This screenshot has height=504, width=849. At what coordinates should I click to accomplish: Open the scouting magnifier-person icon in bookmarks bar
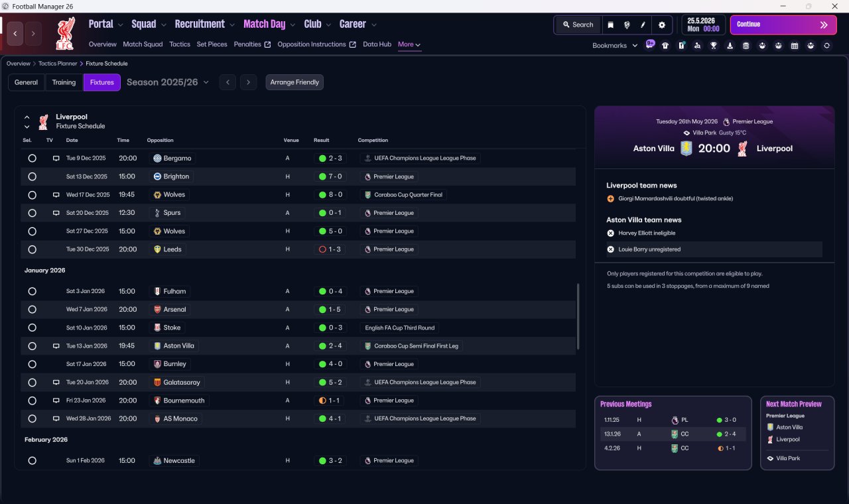coord(697,46)
